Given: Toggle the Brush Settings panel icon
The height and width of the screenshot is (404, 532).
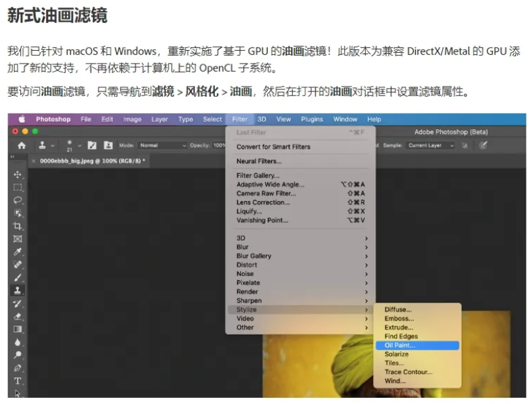Looking at the screenshot, I should point(92,145).
